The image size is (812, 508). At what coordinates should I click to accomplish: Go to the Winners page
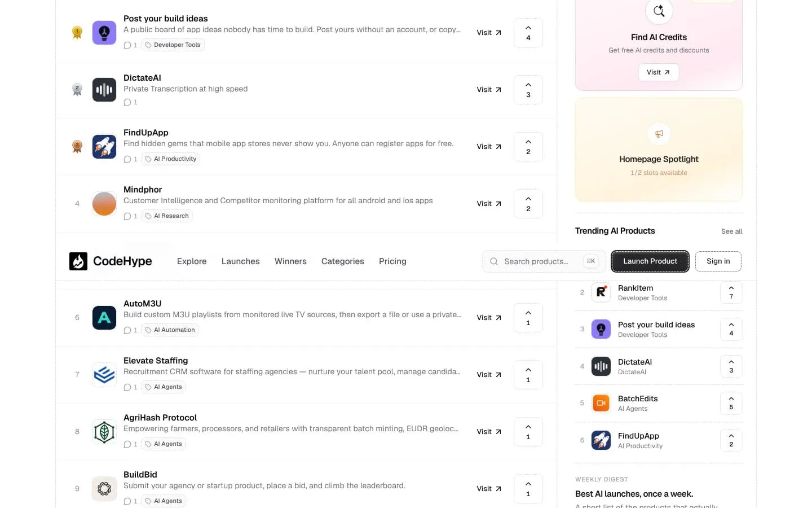pos(290,261)
